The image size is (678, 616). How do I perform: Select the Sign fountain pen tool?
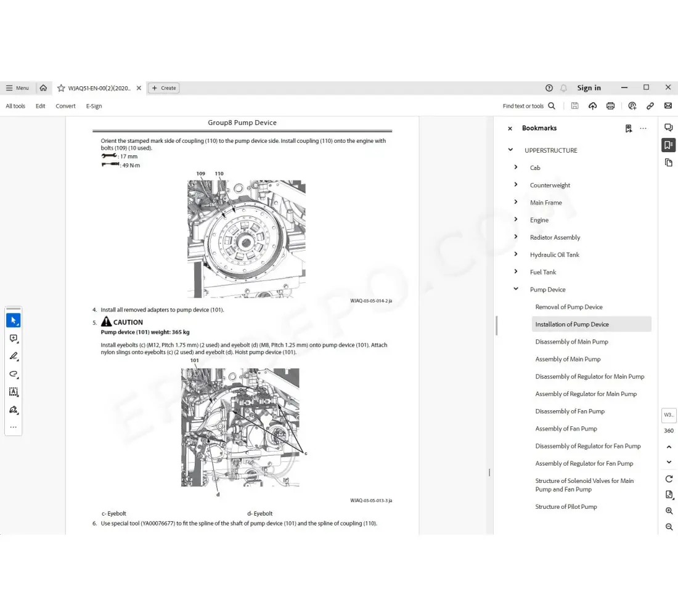(x=14, y=410)
